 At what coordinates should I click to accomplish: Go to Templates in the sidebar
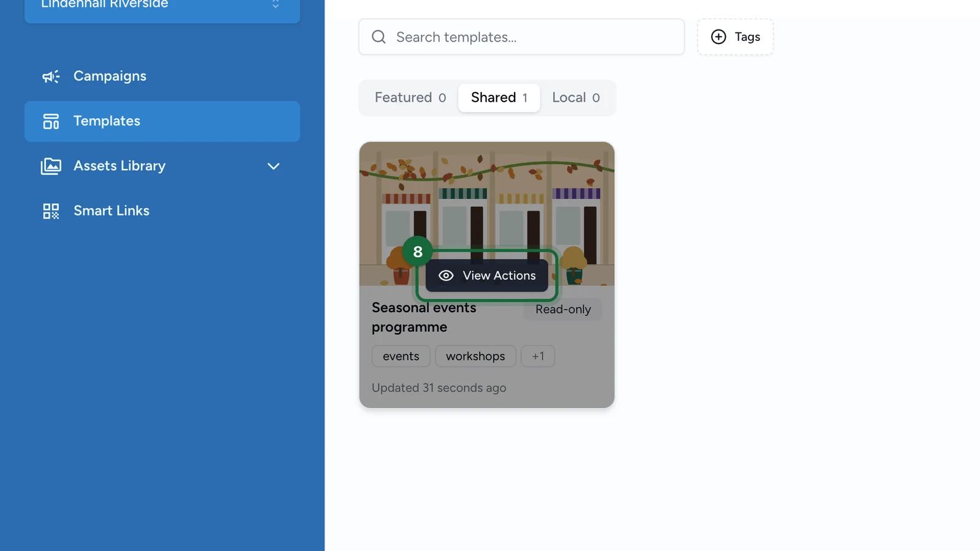[x=162, y=121]
